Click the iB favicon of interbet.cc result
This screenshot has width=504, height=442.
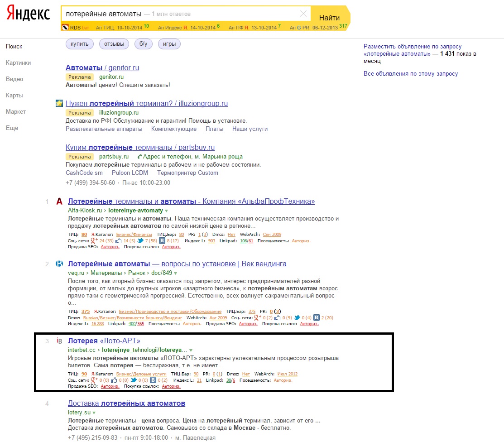click(59, 341)
